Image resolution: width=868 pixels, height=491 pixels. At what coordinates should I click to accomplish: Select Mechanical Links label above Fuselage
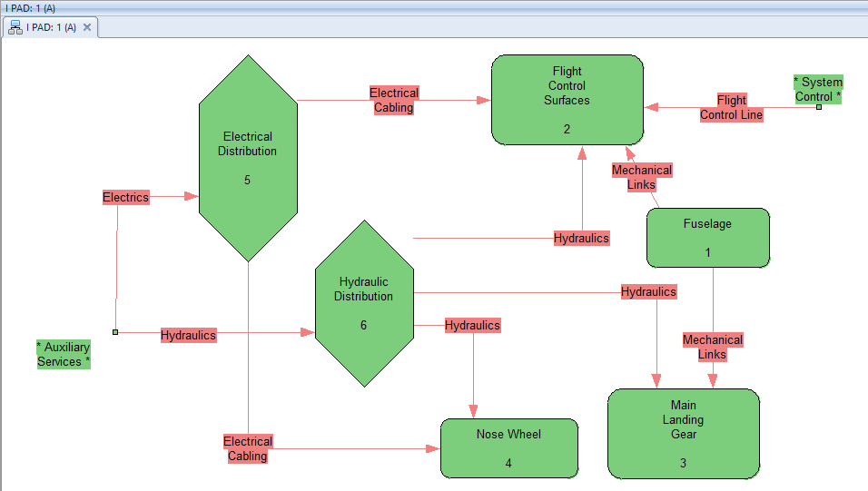pos(642,177)
